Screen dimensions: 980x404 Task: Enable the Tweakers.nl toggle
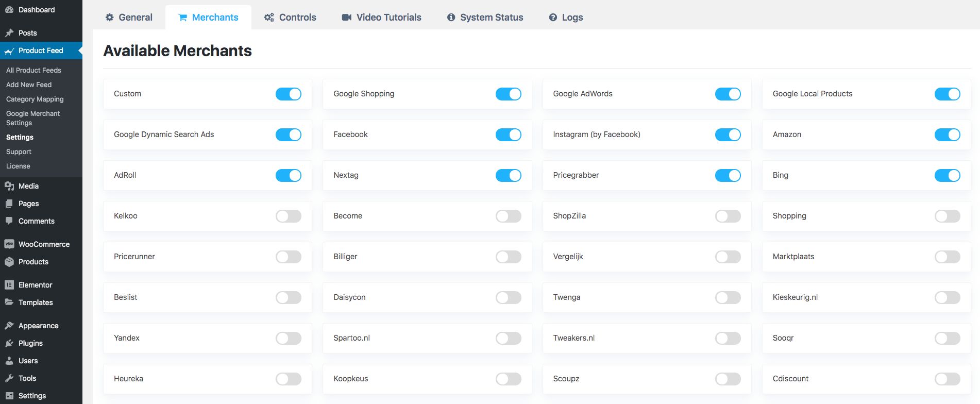point(728,338)
